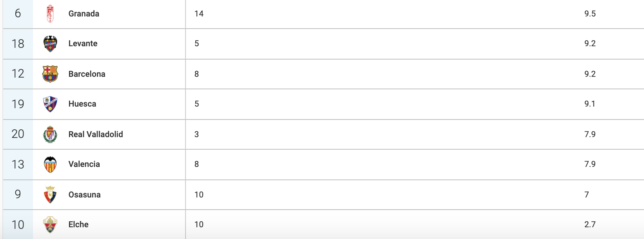Viewport: 644px width, 239px height.
Task: Open the Barcelona team link
Action: coord(87,74)
